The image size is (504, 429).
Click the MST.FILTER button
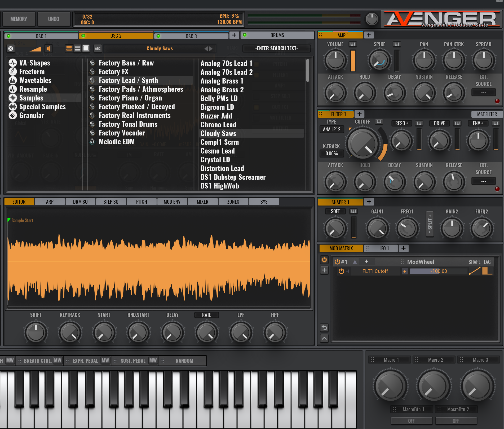487,114
